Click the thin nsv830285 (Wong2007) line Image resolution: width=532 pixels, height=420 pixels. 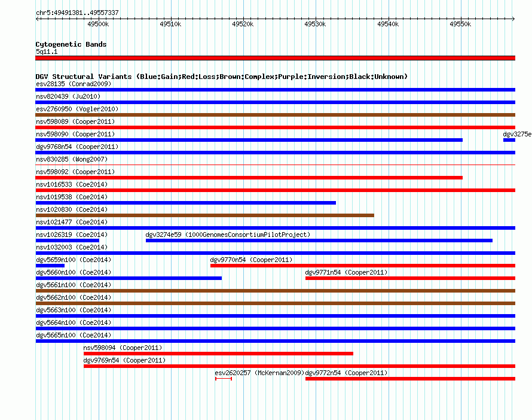click(275, 165)
